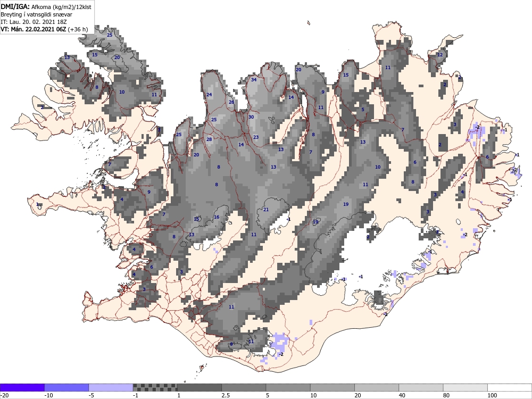Click the medium violet -10 to -5 legend swatch

(66, 387)
